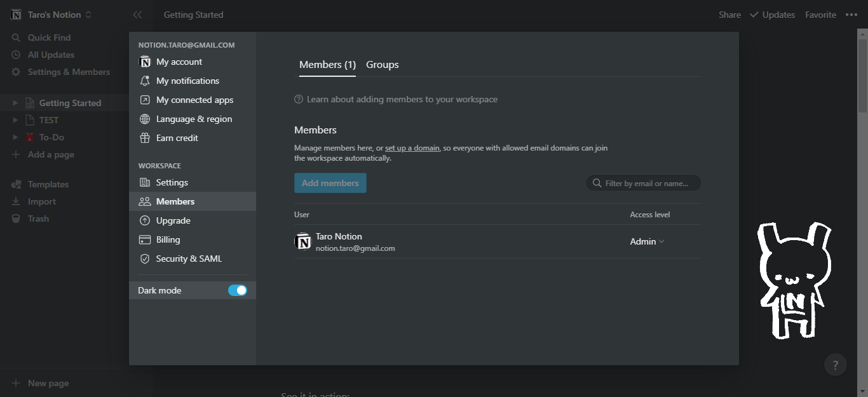The width and height of the screenshot is (868, 397).
Task: Click the credit card icon beside Billing
Action: 145,239
